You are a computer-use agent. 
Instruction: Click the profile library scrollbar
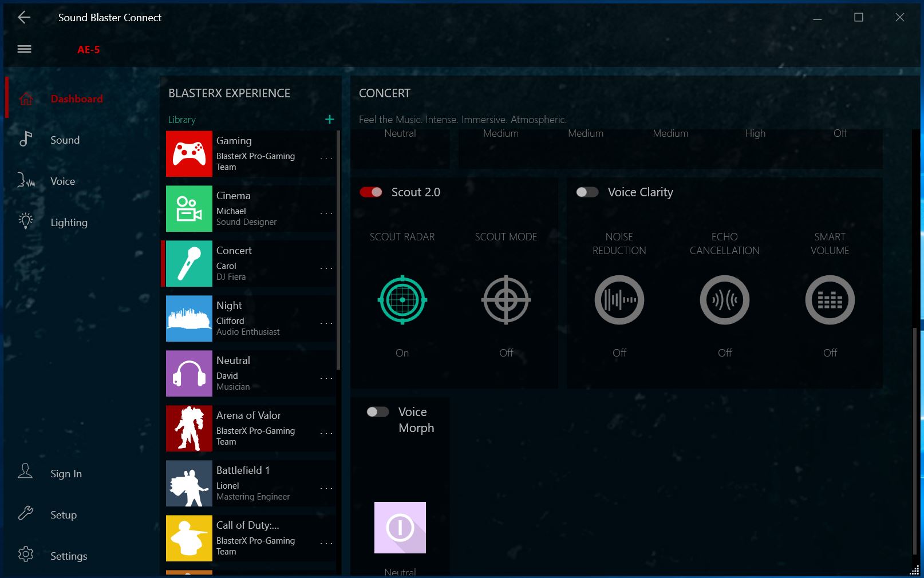[338, 250]
